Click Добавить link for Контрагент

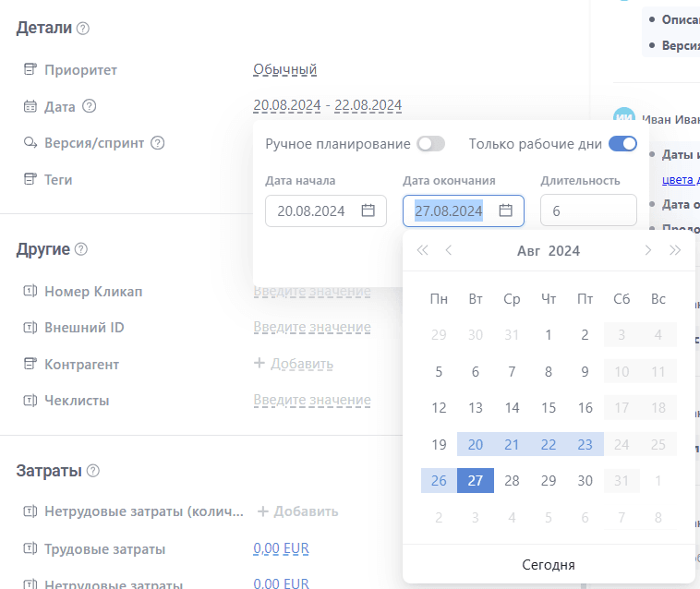(x=293, y=365)
